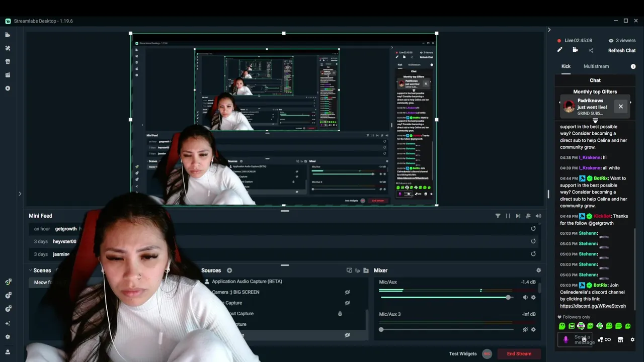This screenshot has width=644, height=362.
Task: Switch to the Multistream tab
Action: (x=596, y=66)
